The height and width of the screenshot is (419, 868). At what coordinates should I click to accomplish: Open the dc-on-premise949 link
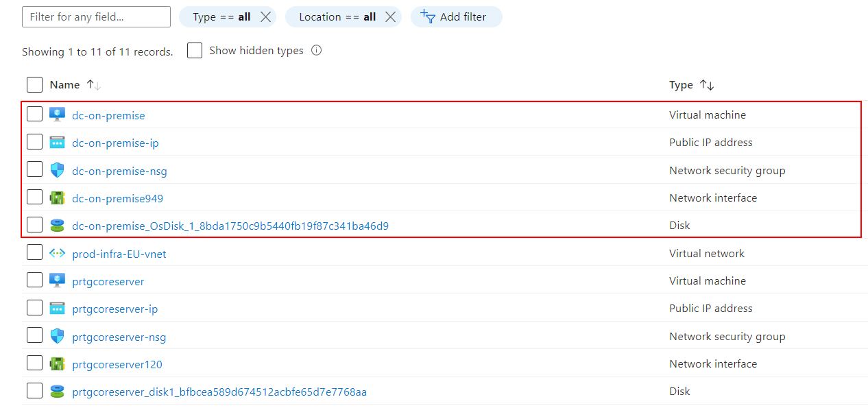tap(117, 198)
